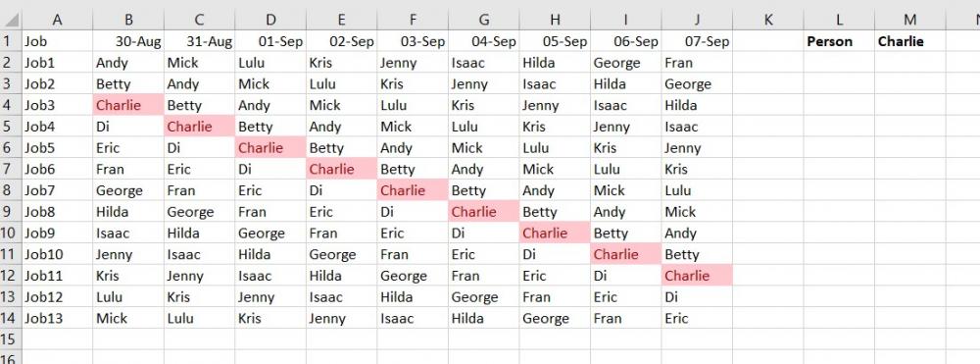Select column K header
980x364 pixels.
pyautogui.click(x=768, y=20)
